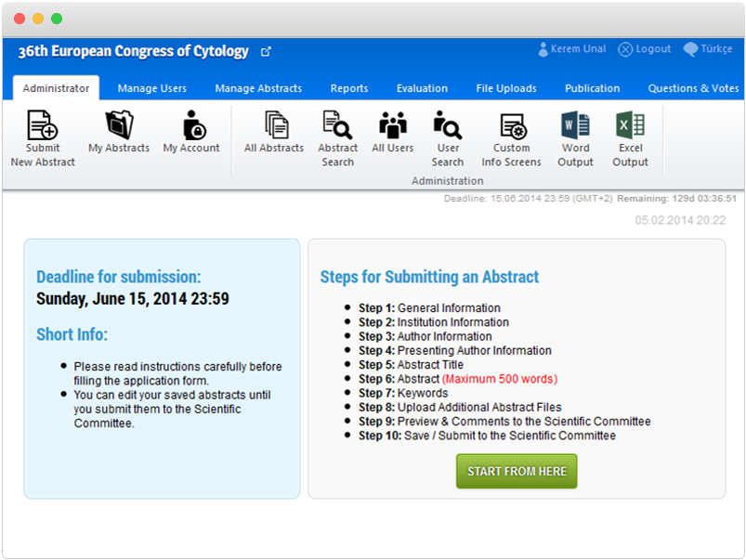Viewport: 746px width, 560px height.
Task: Click the 'Step 1: General Information' text
Action: [429, 307]
